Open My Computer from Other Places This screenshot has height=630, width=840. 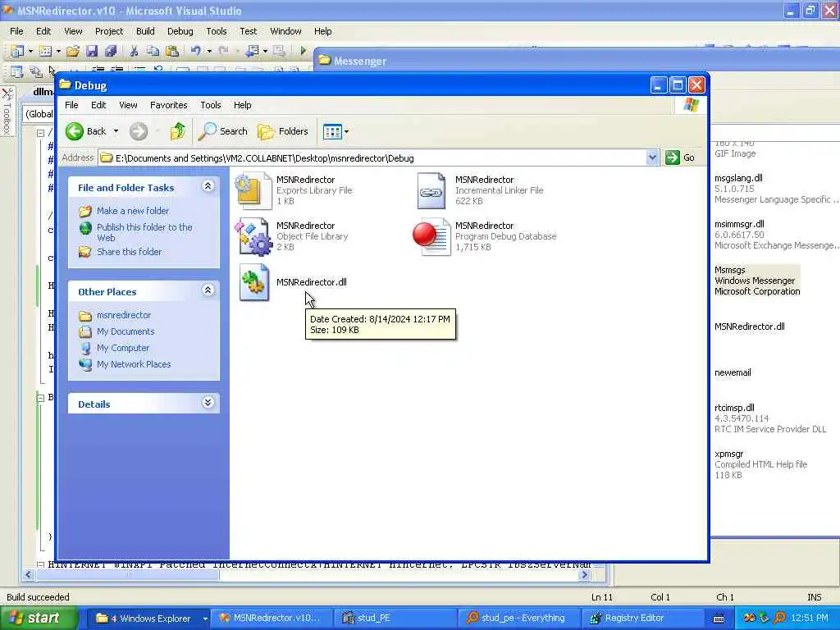click(x=123, y=348)
